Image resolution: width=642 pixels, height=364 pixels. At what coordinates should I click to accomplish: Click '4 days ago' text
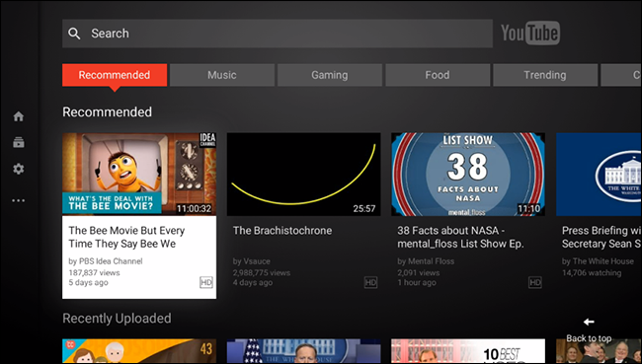[x=253, y=282]
